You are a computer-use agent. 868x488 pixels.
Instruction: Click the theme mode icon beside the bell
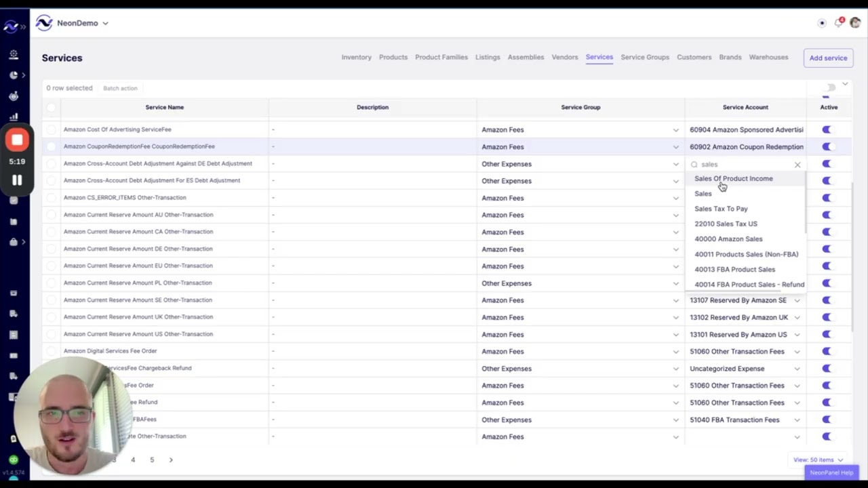822,23
